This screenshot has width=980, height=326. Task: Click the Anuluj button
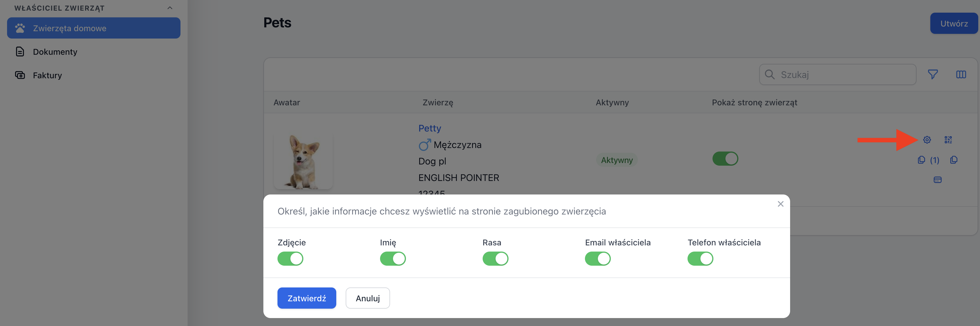367,298
